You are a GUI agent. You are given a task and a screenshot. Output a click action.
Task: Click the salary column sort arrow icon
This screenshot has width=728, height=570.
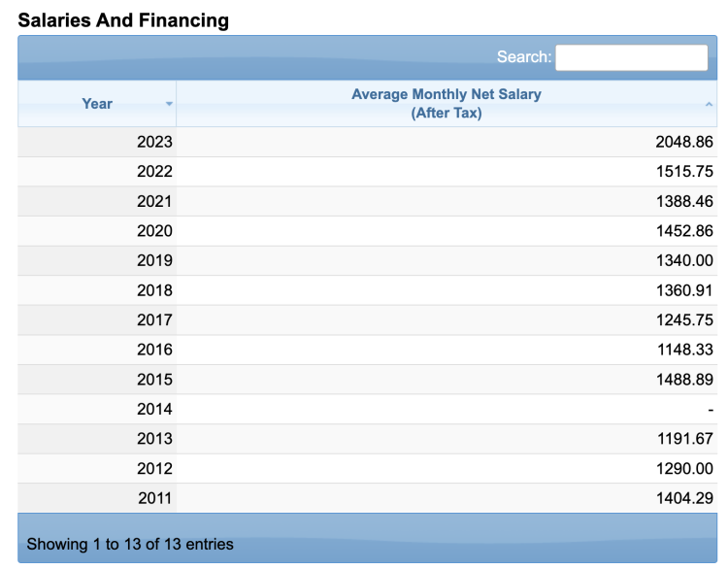[x=709, y=104]
